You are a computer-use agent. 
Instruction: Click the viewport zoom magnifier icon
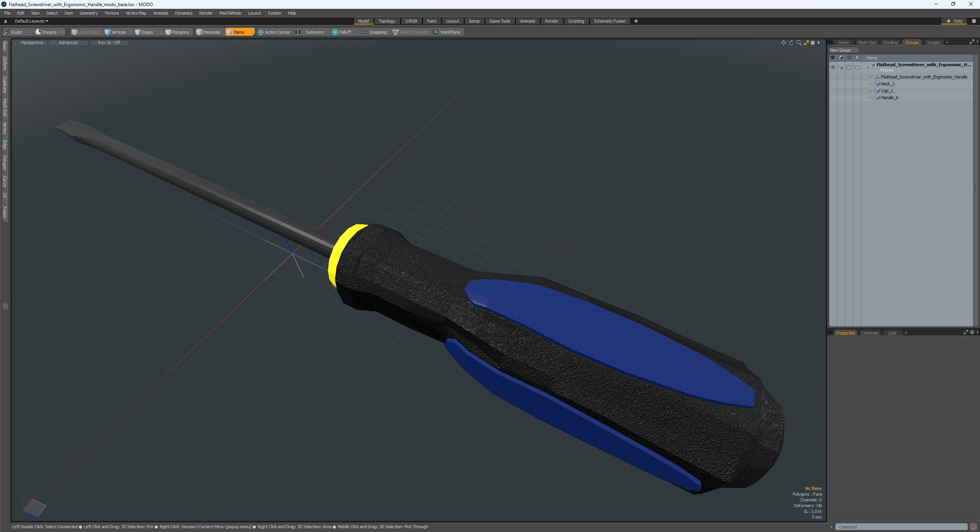tap(799, 43)
